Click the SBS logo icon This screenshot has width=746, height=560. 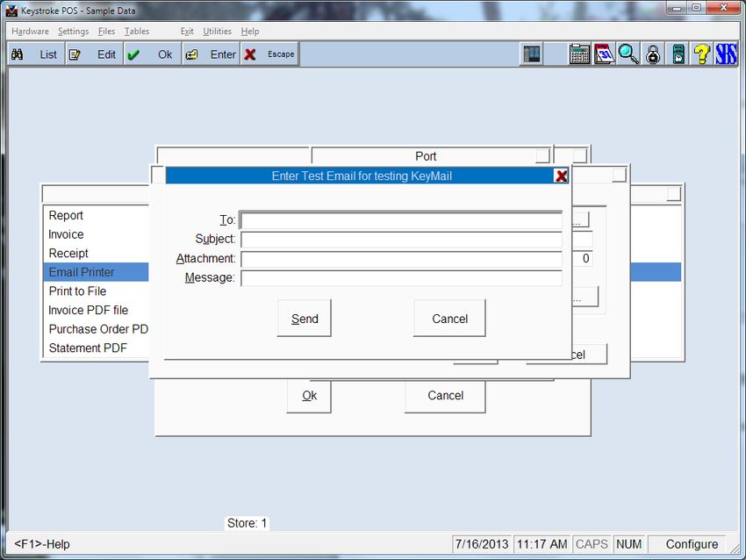(726, 54)
